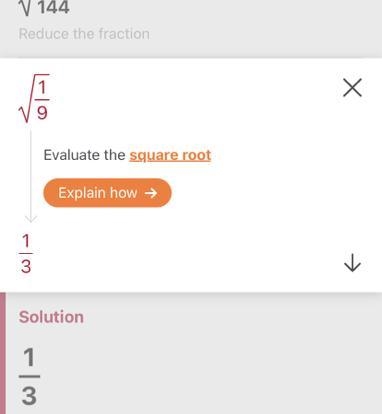Tap the "Evaluate the" step description text
This screenshot has height=414, width=382.
(84, 155)
